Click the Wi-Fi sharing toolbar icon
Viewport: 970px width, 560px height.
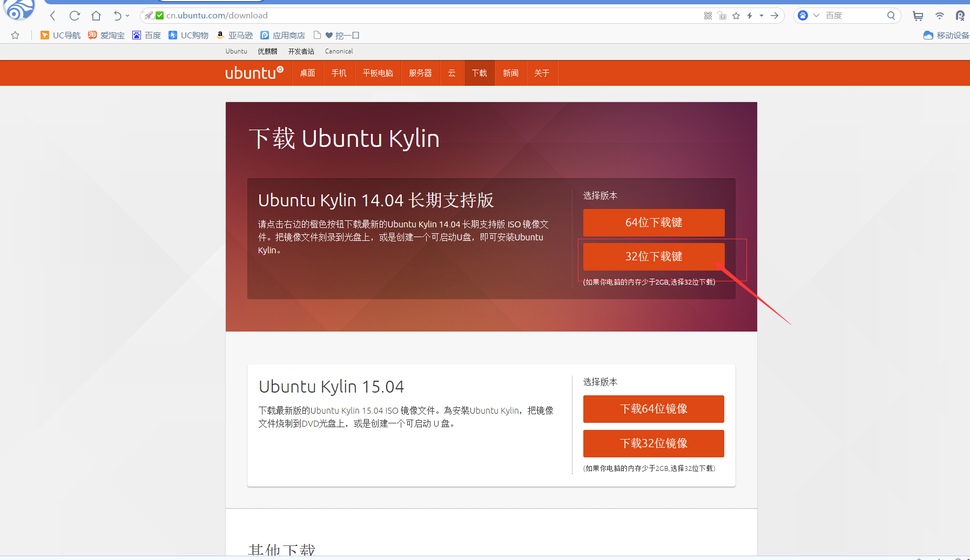(940, 16)
